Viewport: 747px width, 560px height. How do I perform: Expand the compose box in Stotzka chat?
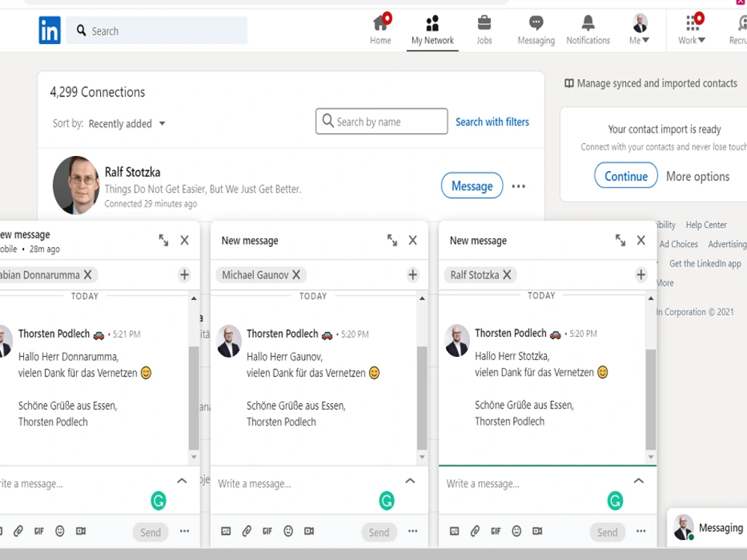(639, 481)
